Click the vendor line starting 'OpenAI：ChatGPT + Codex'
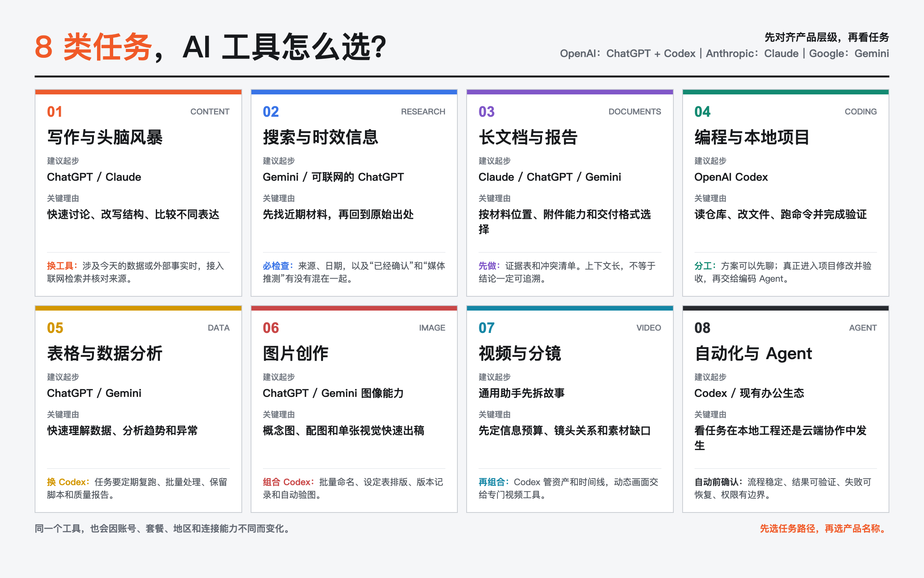The height and width of the screenshot is (578, 924). (x=724, y=54)
